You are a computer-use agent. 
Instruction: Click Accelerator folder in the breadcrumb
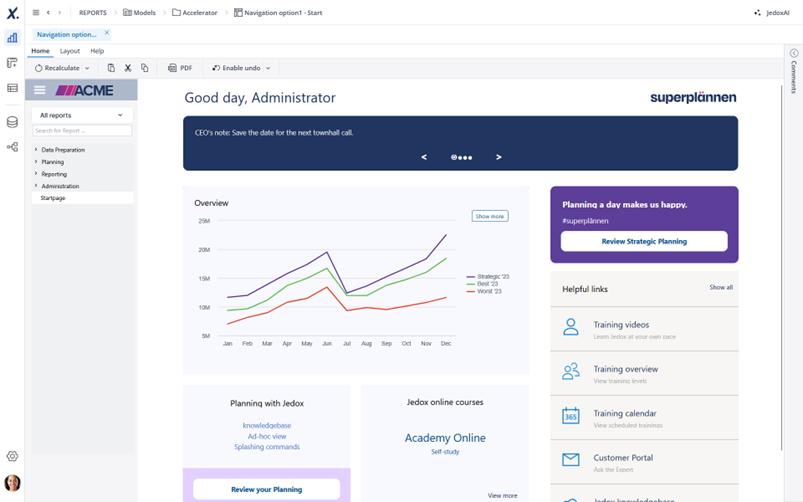[195, 13]
